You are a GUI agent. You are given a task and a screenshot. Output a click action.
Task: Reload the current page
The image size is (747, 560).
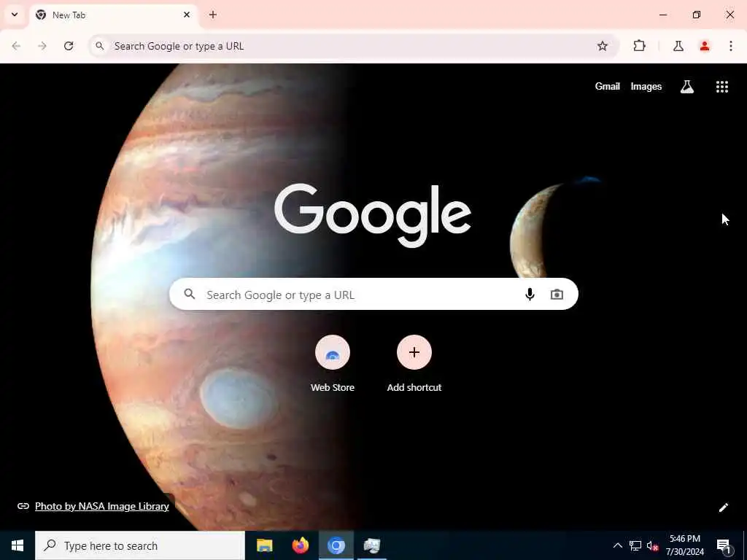tap(69, 46)
